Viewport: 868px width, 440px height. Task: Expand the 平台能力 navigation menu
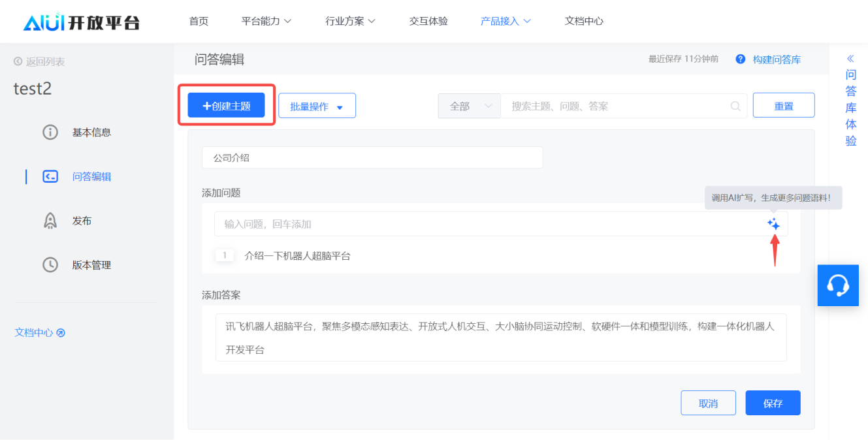coord(266,21)
